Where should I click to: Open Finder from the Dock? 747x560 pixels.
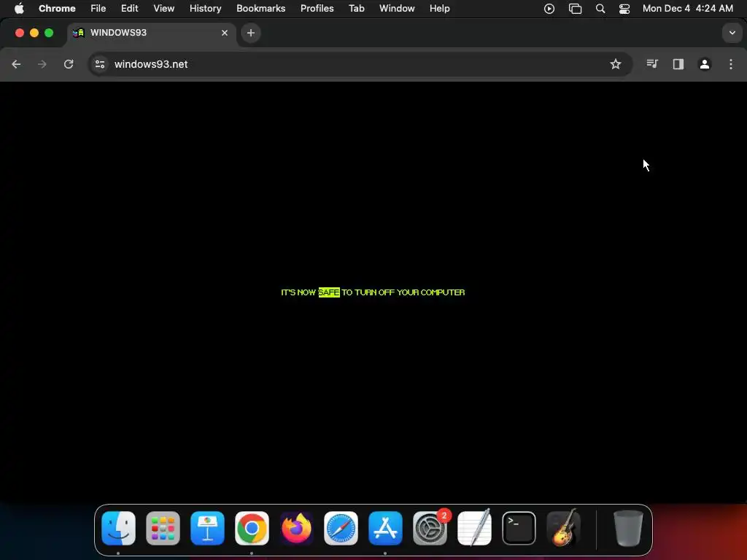point(119,528)
